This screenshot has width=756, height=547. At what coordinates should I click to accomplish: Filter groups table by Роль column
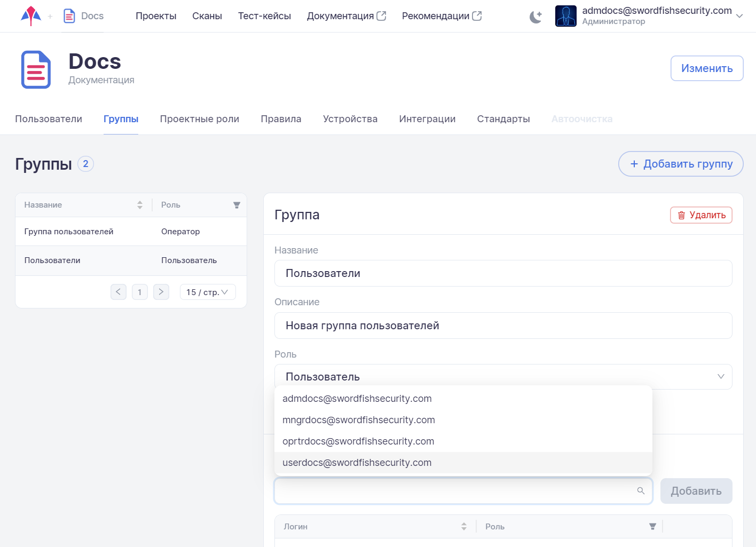click(237, 205)
